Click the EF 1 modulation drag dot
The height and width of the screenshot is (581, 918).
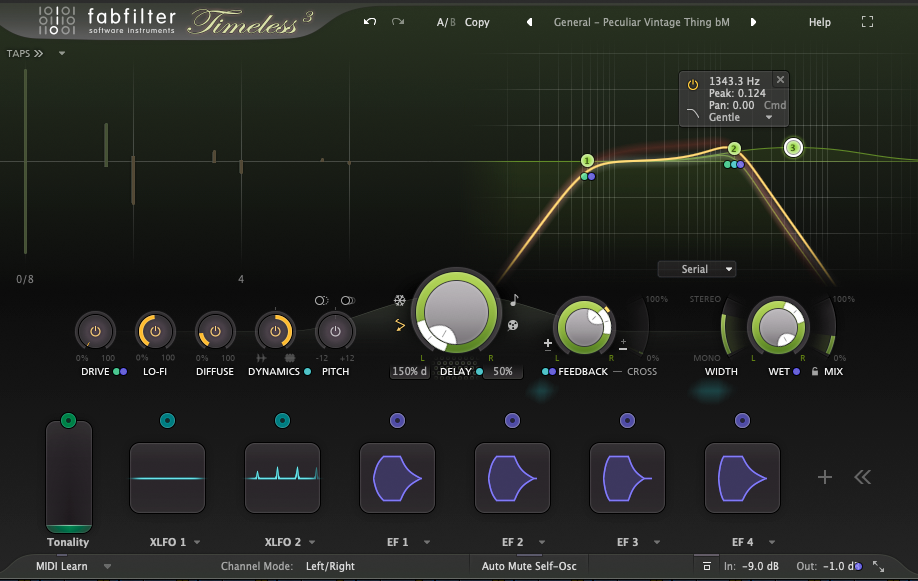pyautogui.click(x=398, y=420)
